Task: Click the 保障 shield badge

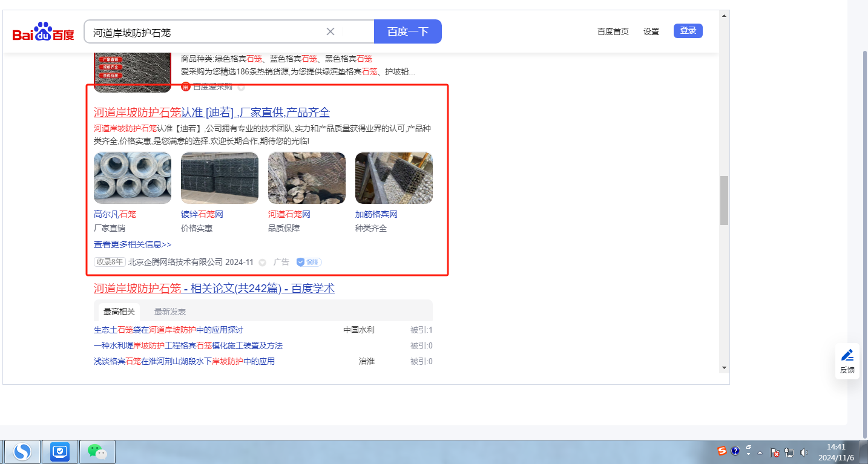Action: [x=309, y=263]
